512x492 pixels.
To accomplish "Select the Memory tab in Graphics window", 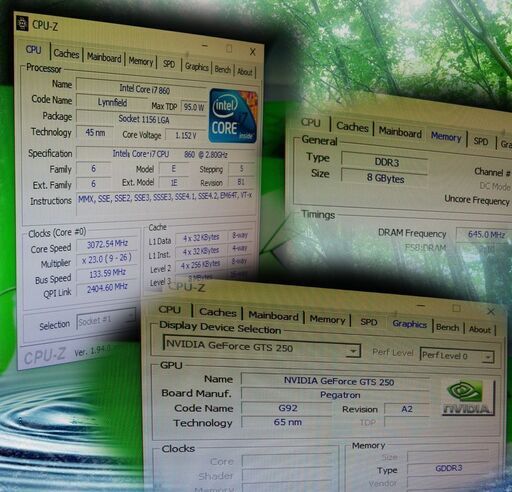I will (327, 319).
